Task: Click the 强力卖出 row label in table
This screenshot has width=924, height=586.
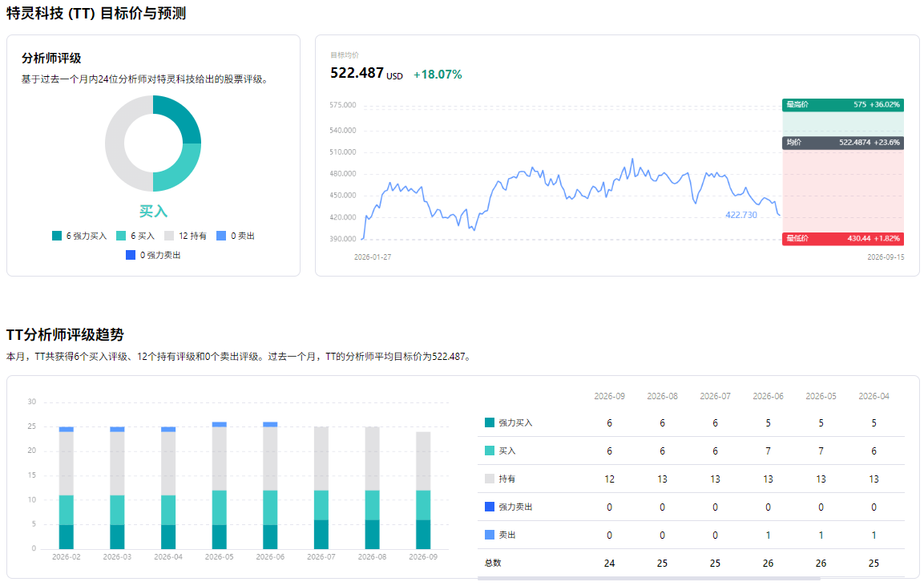Action: tap(515, 507)
